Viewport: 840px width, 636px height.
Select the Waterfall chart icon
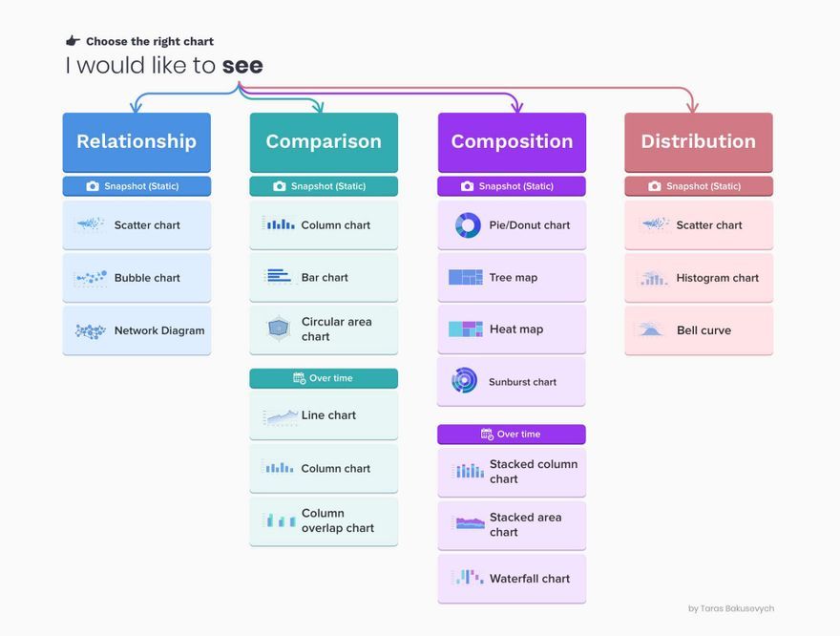coord(468,577)
